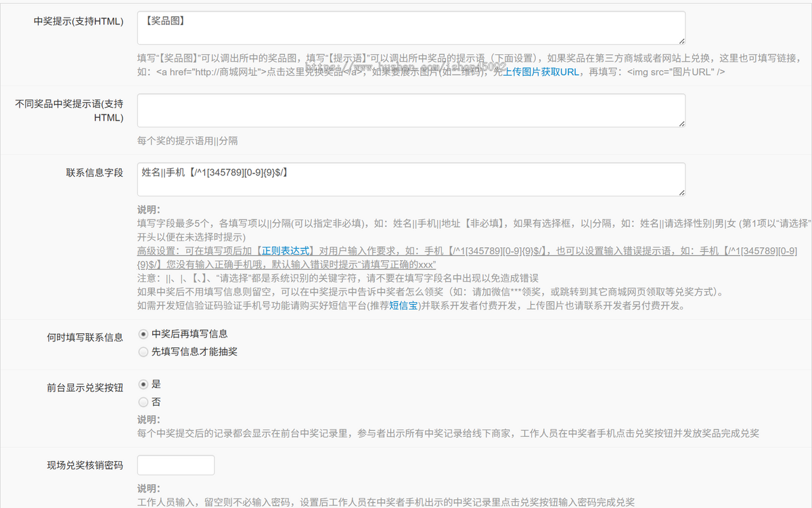Click the hint text 每个奖的提示语用||分隔
Viewport: 812px width, 508px height.
click(187, 141)
